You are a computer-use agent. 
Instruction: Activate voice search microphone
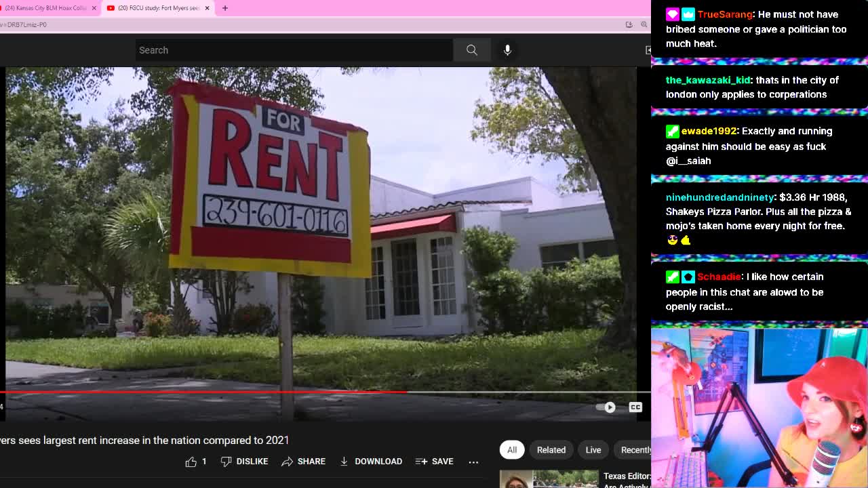coord(507,50)
